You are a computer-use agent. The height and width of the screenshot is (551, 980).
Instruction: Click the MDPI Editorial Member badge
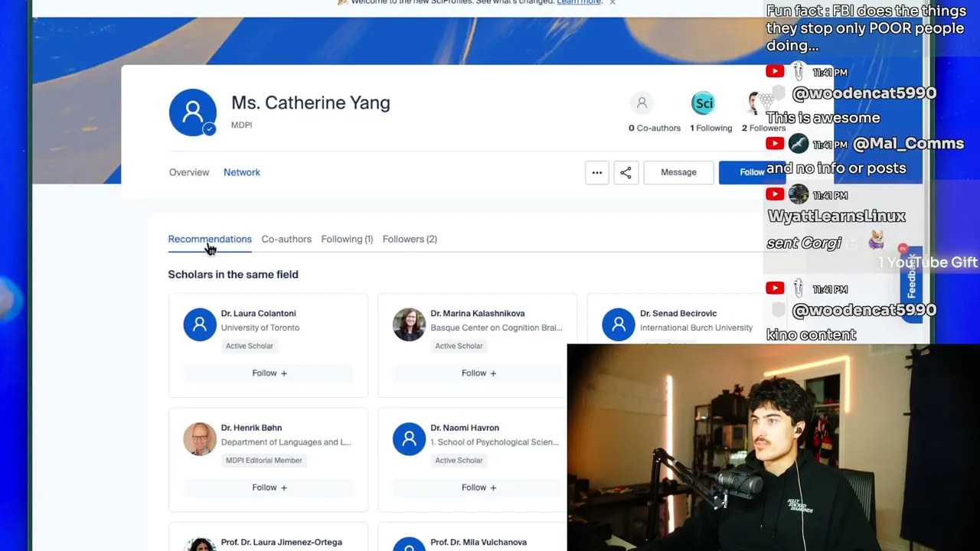coord(264,460)
